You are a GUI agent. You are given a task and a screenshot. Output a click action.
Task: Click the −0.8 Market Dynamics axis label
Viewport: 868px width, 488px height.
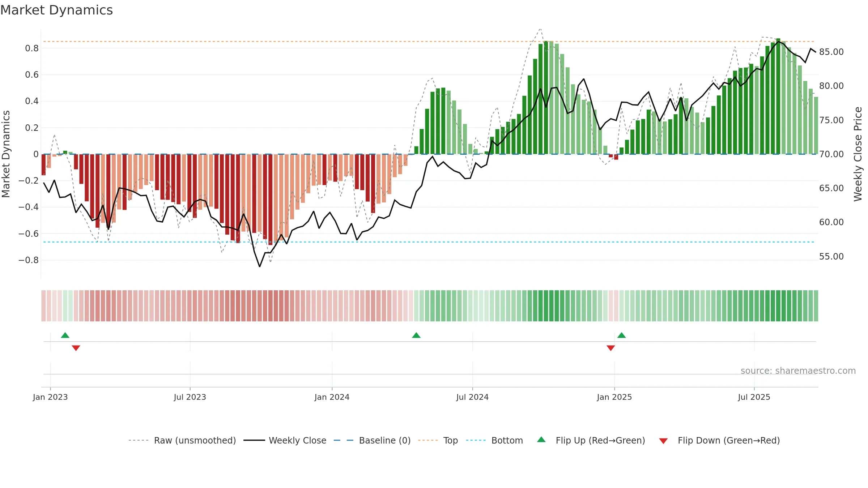tap(29, 260)
